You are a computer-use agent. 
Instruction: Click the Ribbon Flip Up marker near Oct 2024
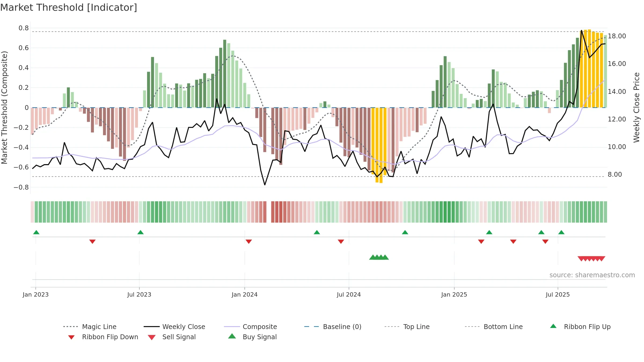[x=405, y=232]
